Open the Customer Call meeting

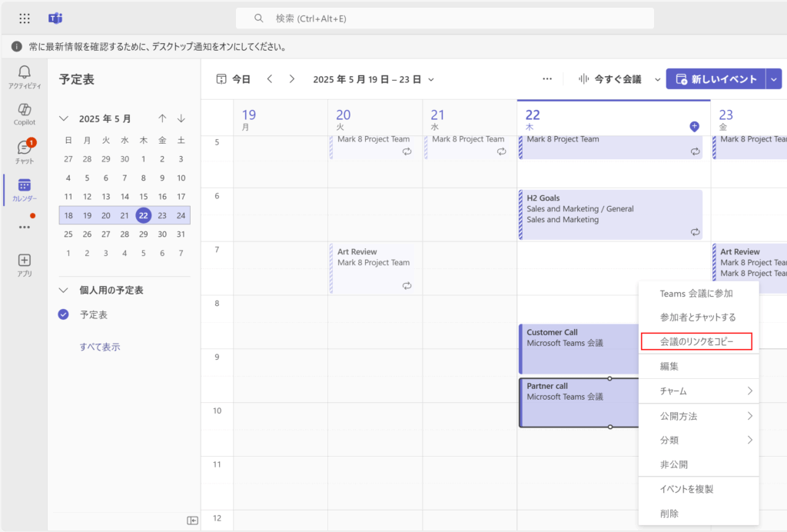point(579,349)
